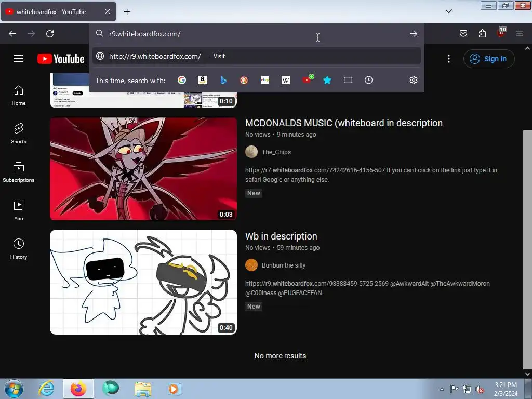Click the Action Center flag tray icon
The width and height of the screenshot is (532, 399).
(x=454, y=389)
